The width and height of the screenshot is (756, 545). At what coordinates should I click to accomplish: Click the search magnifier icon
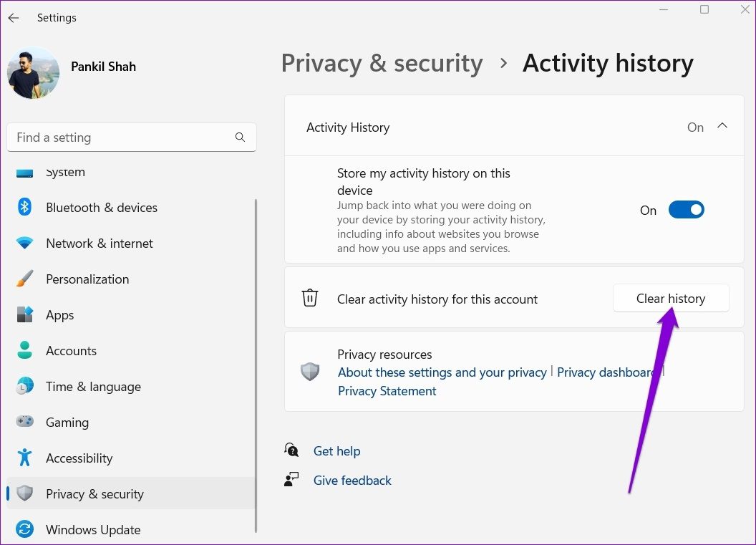coord(240,138)
